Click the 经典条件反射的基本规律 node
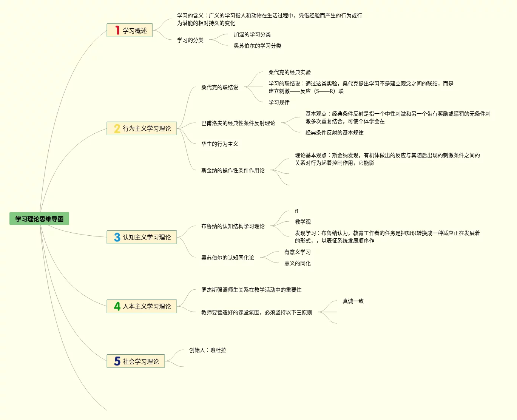This screenshot has height=420, width=517. coord(334,133)
